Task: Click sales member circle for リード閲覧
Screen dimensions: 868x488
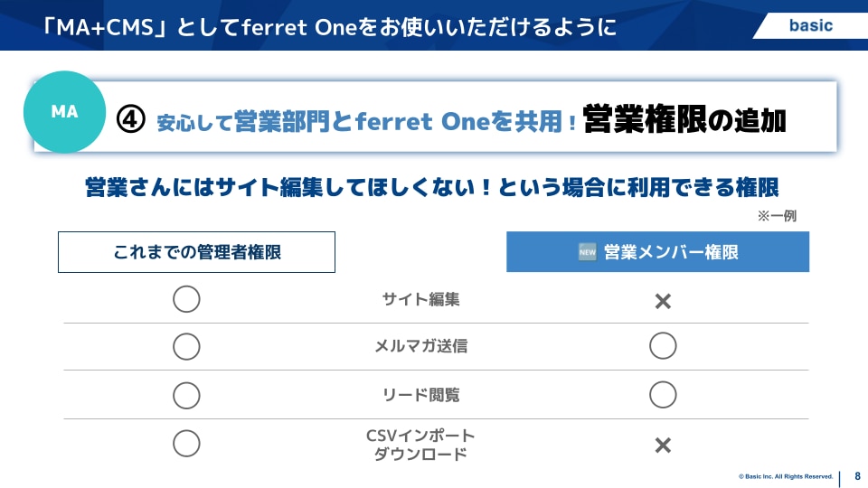Action: 663,395
